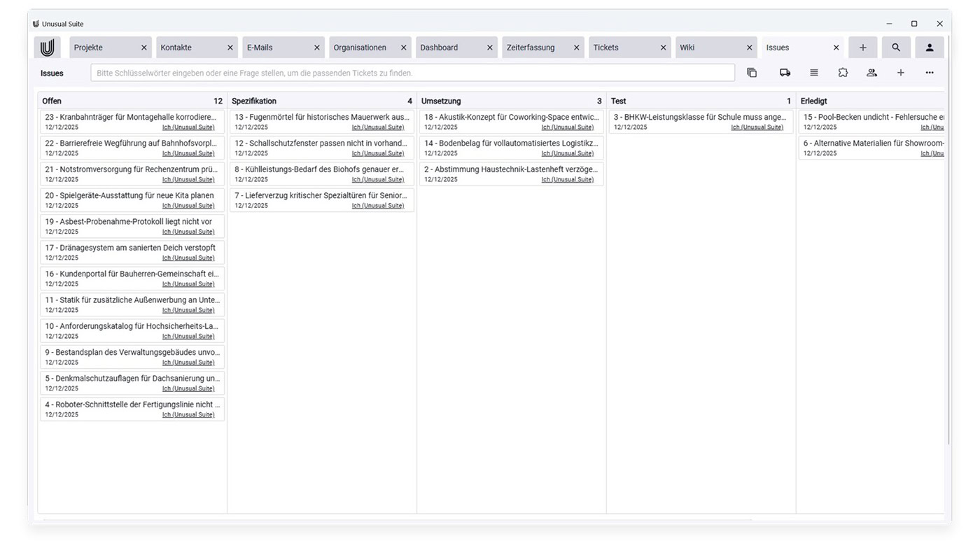Click the Unusual Suite logo home button
Screen dimensions: 980x548
pyautogui.click(x=47, y=48)
